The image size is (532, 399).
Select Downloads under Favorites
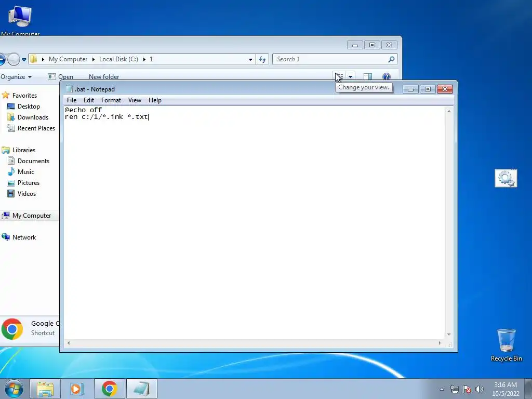click(x=33, y=117)
